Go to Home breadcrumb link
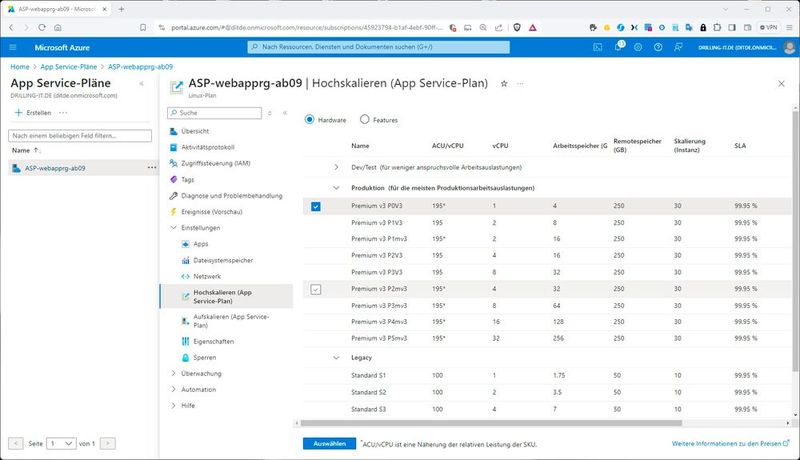 pyautogui.click(x=20, y=67)
